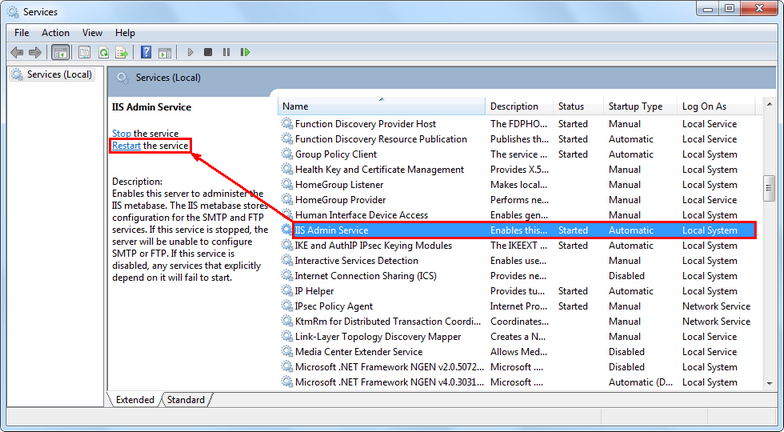Viewport: 784px width, 432px height.
Task: Click the Restart Service toolbar icon
Action: (245, 52)
